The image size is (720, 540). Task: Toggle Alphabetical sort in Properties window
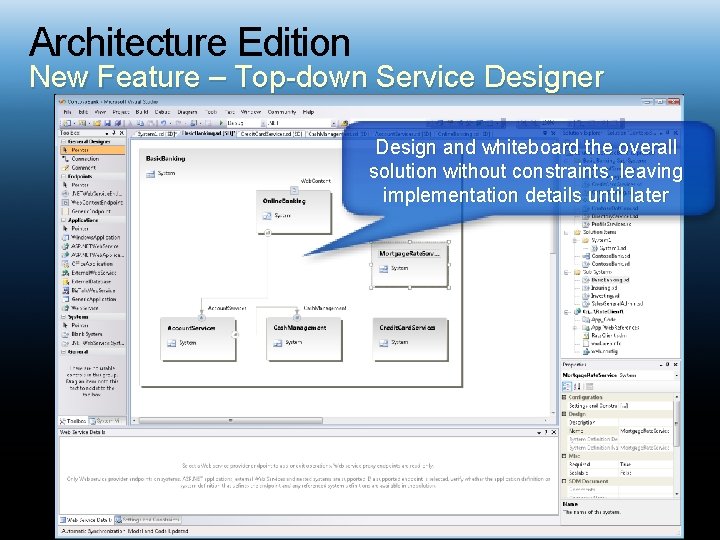(577, 387)
